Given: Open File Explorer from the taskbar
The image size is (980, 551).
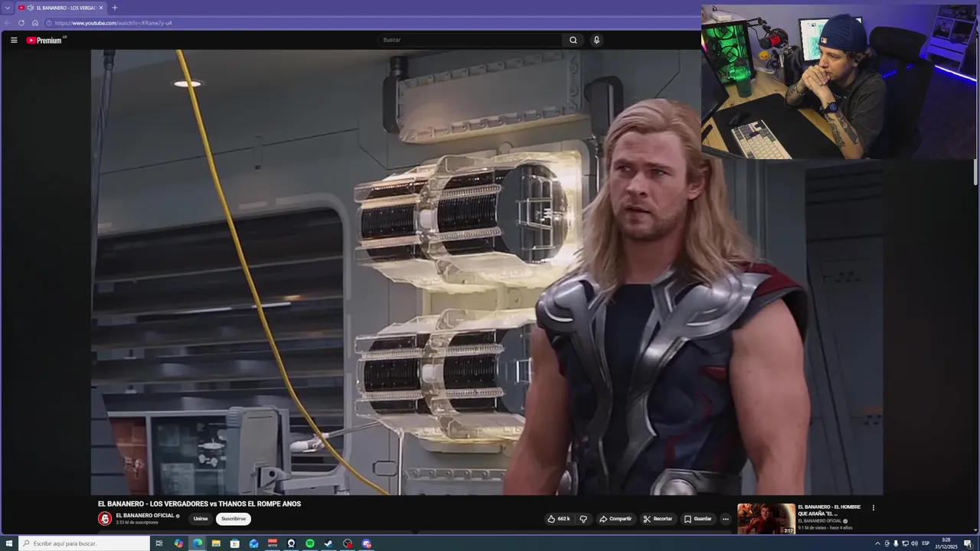Looking at the screenshot, I should 216,543.
